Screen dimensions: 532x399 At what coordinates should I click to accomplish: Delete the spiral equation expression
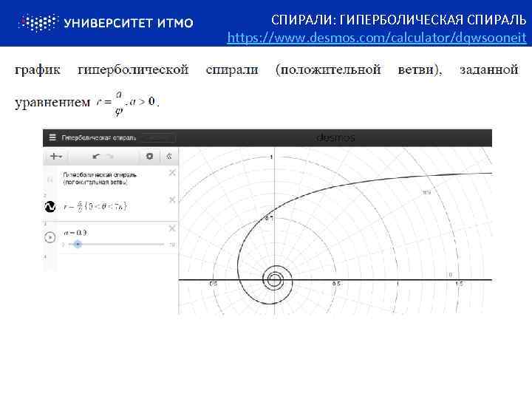[x=172, y=199]
